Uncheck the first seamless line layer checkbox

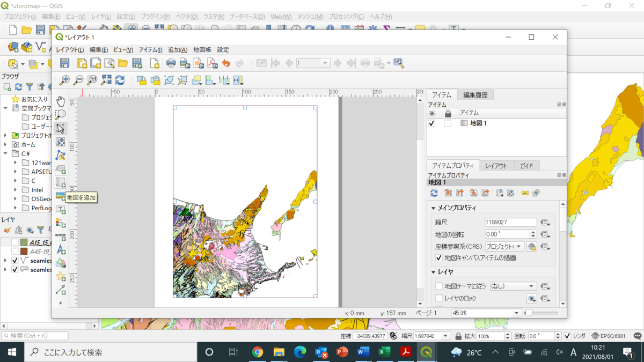coord(15,261)
